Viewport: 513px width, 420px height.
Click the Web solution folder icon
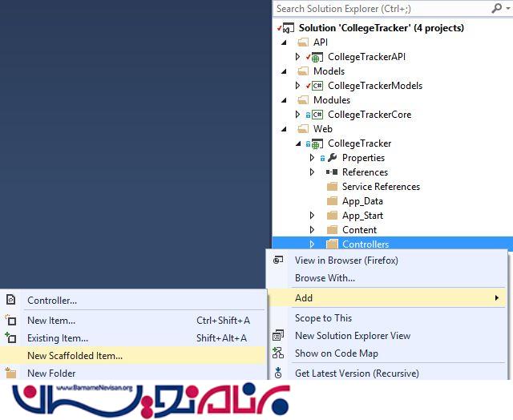[303, 129]
